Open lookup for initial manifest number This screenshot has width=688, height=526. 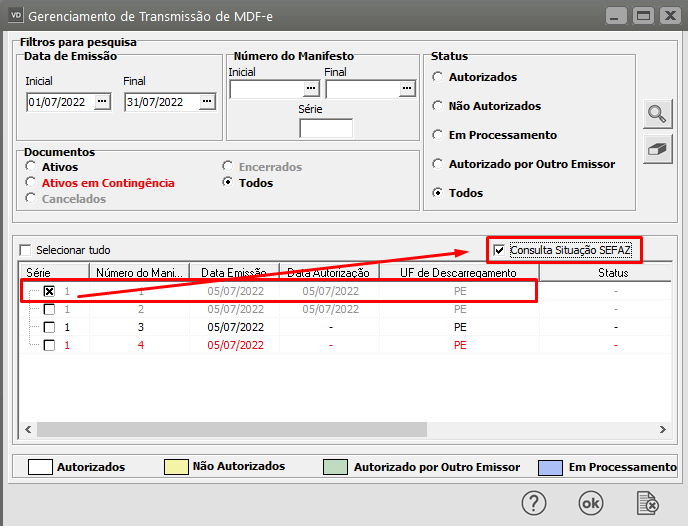pos(311,89)
